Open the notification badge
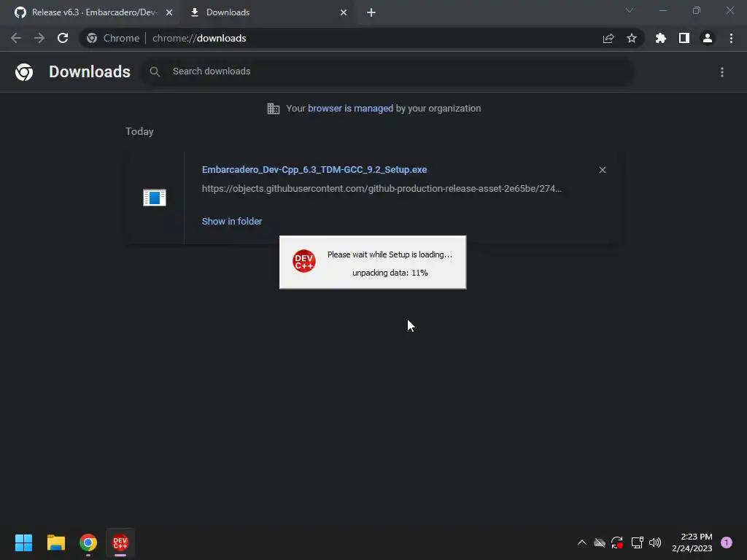The height and width of the screenshot is (560, 747). click(727, 542)
